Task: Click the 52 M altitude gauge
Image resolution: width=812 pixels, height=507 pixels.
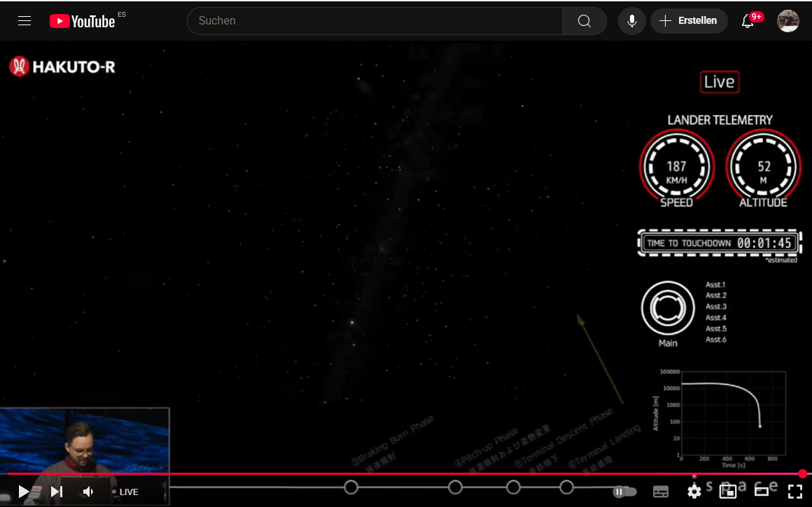Action: pos(763,167)
